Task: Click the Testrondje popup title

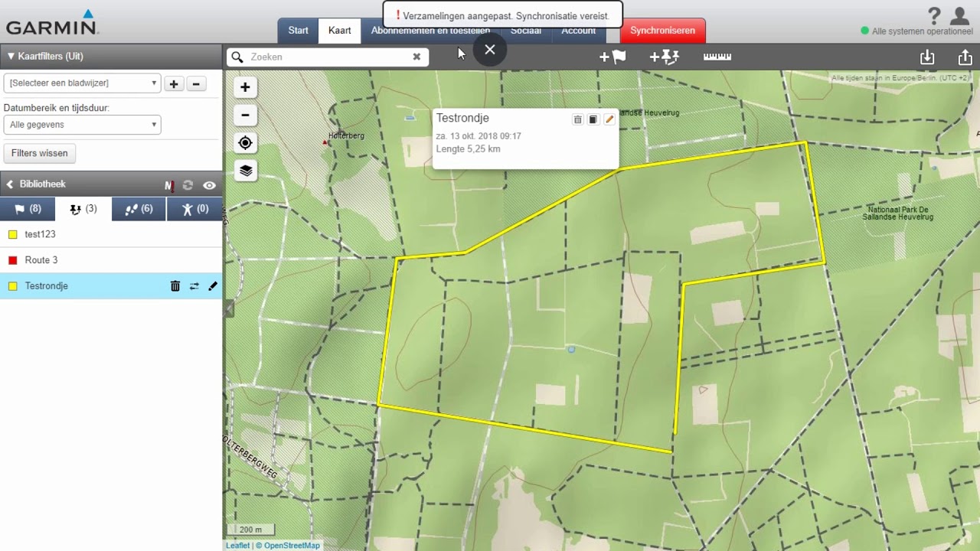Action: pyautogui.click(x=462, y=118)
